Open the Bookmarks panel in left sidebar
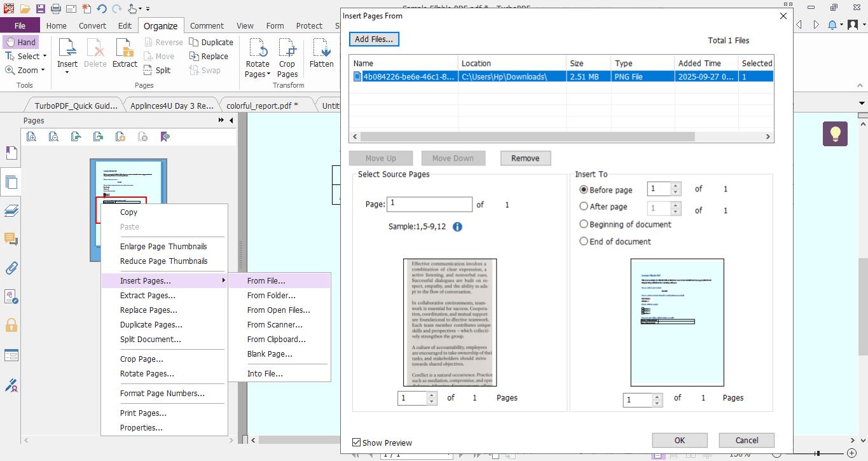The width and height of the screenshot is (868, 461). pos(11,153)
